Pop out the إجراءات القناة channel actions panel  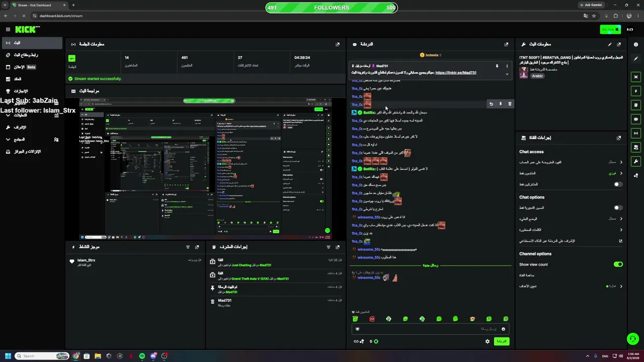[x=619, y=138]
